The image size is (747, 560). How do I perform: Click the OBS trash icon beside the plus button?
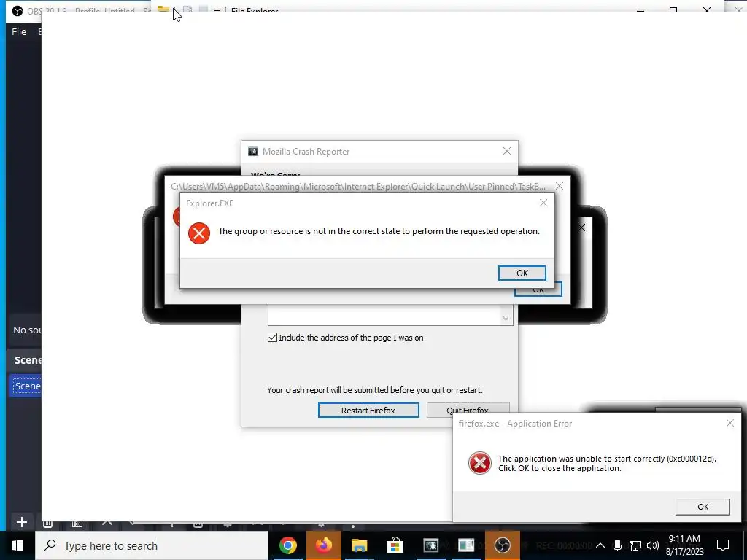pos(47,524)
